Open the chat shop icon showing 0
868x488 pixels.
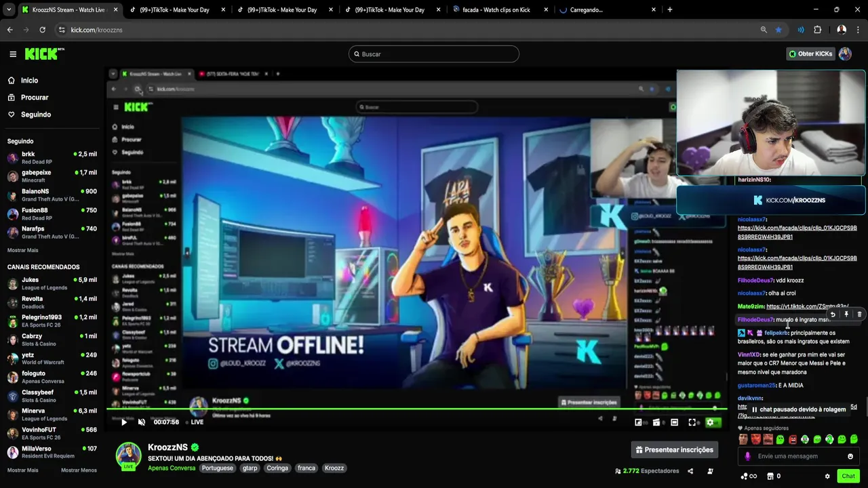pyautogui.click(x=774, y=476)
